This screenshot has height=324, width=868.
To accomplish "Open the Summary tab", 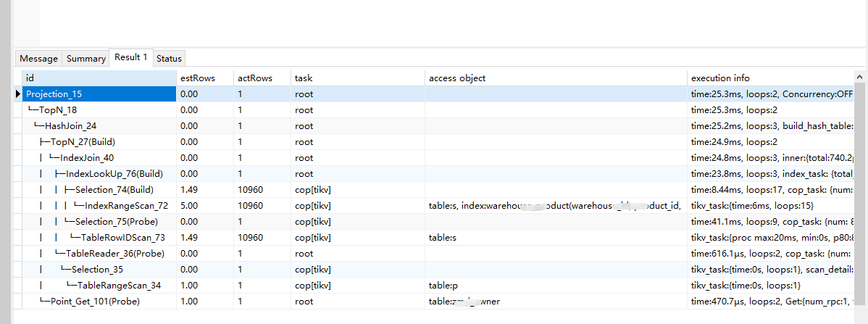I will click(x=86, y=59).
